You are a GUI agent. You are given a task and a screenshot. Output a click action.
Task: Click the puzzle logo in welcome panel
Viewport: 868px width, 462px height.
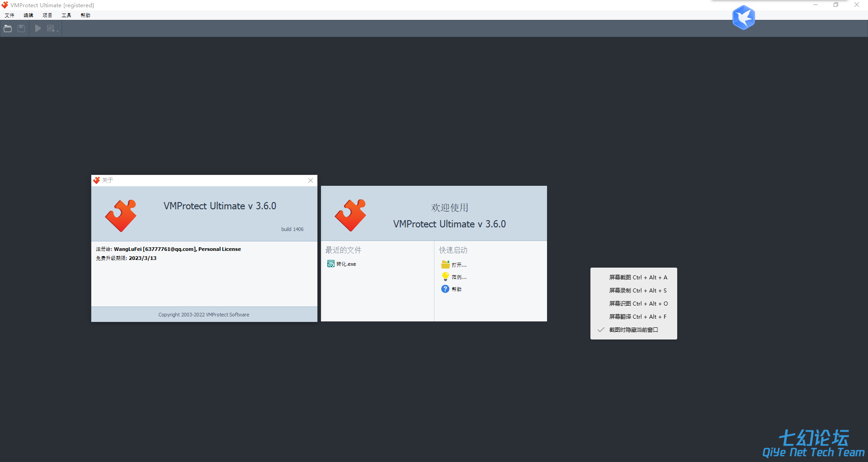coord(350,215)
